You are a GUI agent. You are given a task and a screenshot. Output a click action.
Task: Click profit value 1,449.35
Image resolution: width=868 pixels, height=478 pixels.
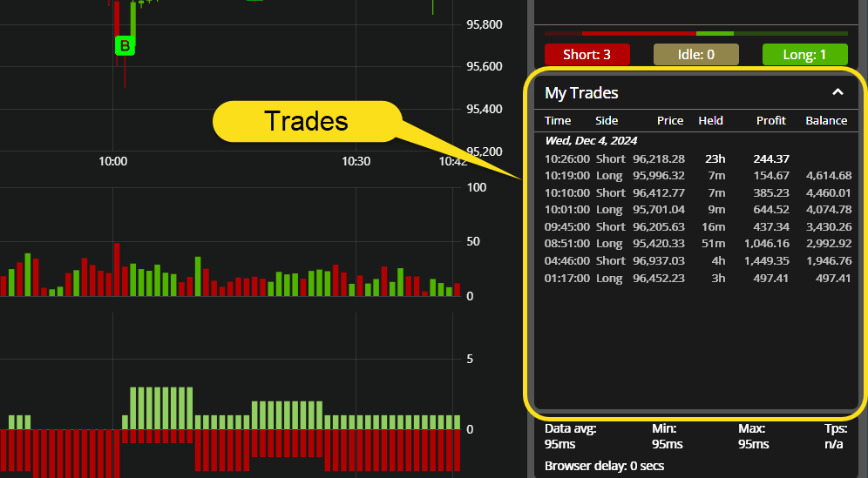pyautogui.click(x=767, y=260)
